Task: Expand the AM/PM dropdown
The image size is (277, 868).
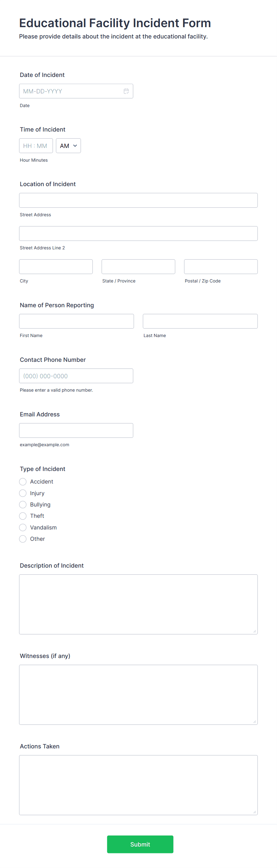Action: [68, 146]
